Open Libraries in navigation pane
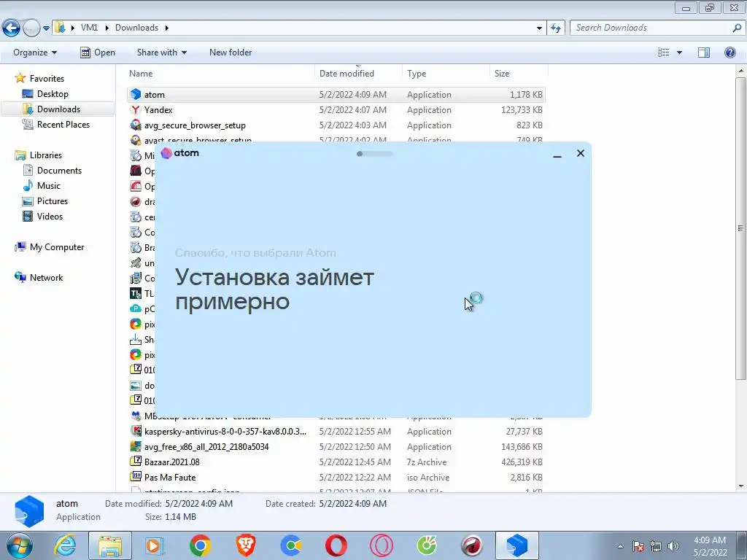Screen dimensions: 747x560 click(x=46, y=155)
